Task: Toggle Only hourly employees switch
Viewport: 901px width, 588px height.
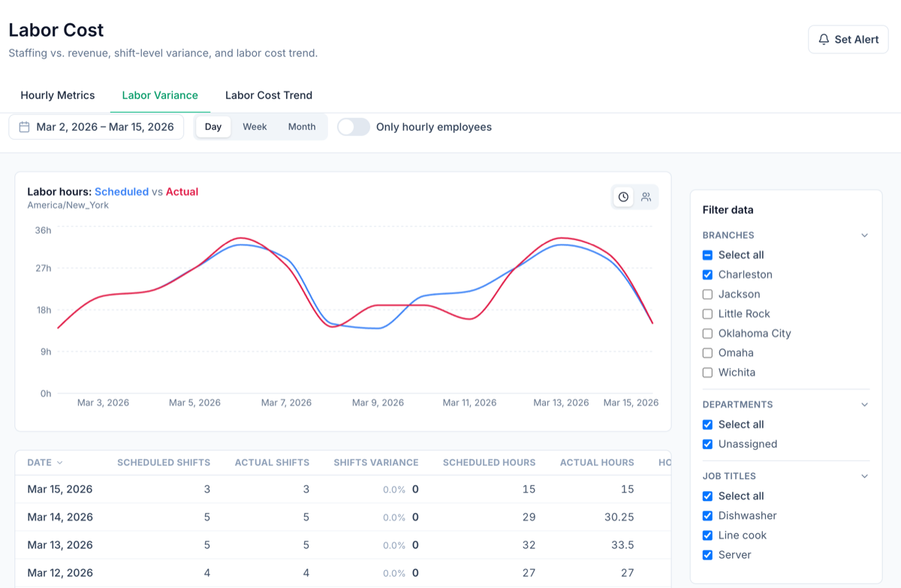Action: [354, 127]
